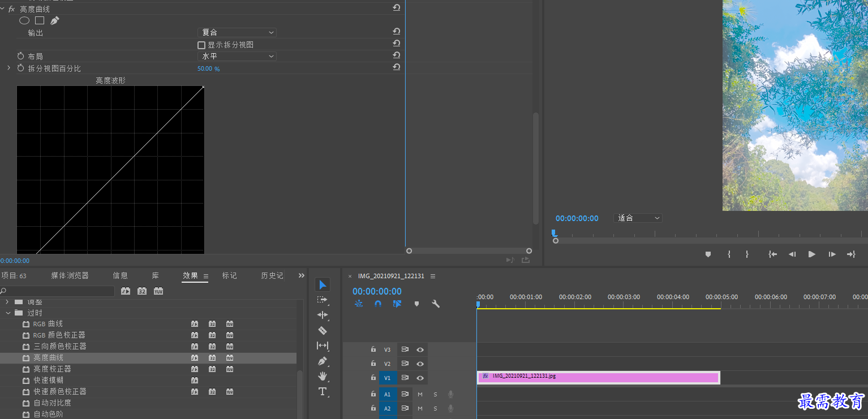Activate the Ripple Edit tool
This screenshot has height=419, width=868.
[323, 315]
